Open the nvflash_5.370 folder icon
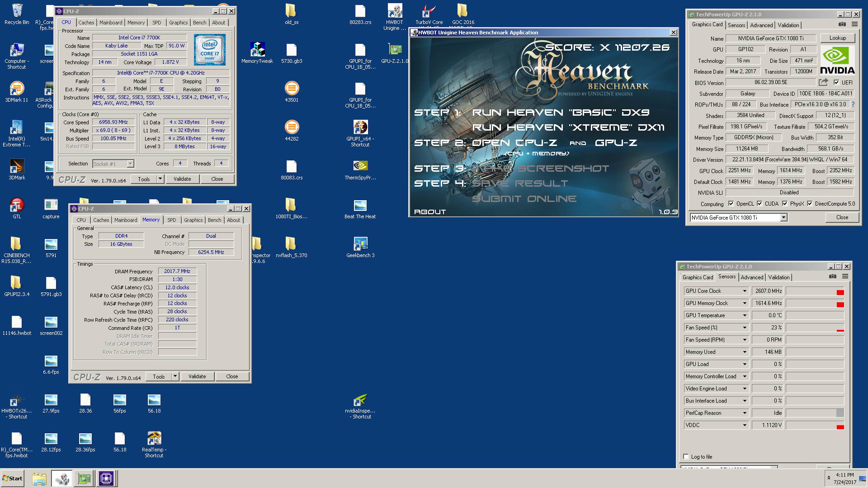The width and height of the screenshot is (868, 488). coord(292,247)
